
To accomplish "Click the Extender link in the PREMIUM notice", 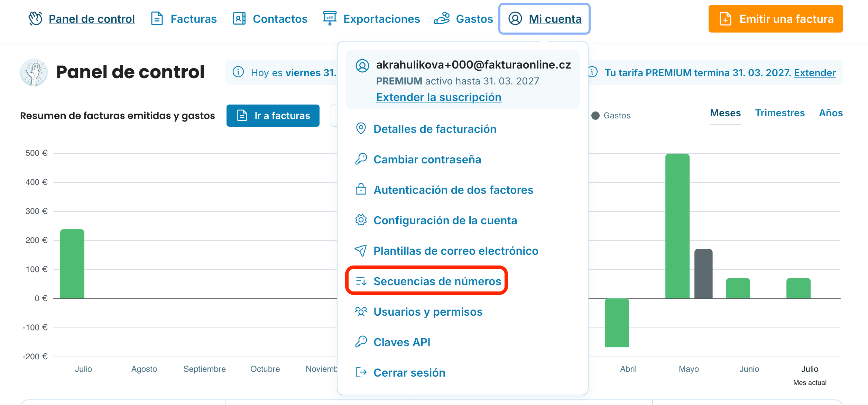I will [815, 73].
